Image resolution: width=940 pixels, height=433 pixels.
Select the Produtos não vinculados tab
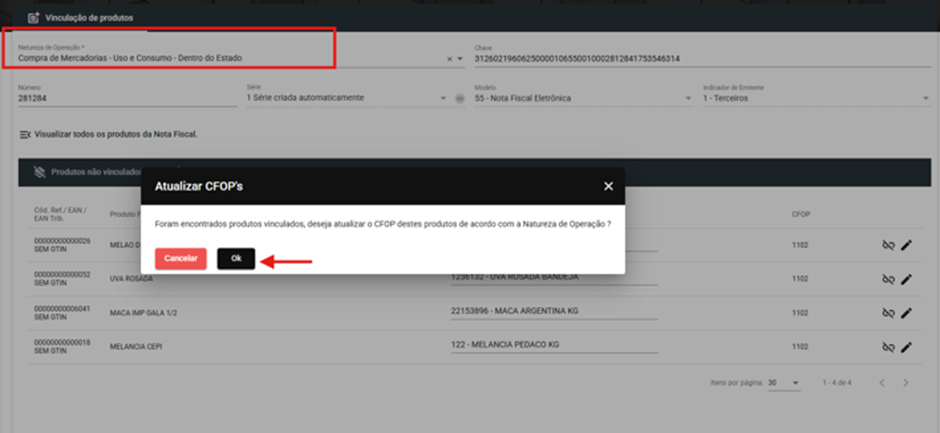(x=96, y=172)
